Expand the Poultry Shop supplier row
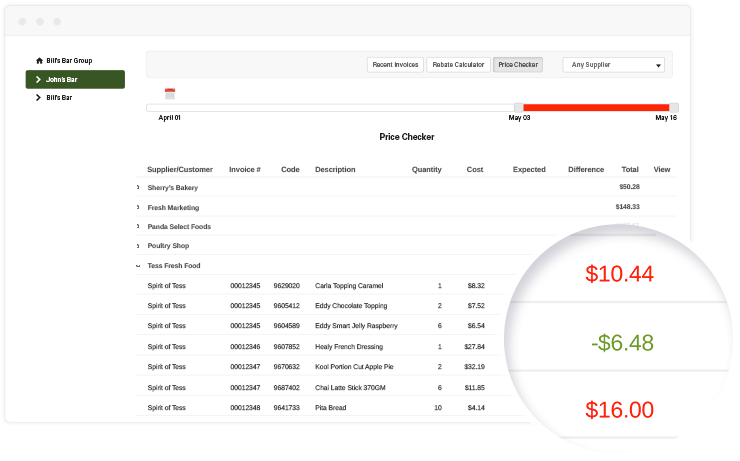 point(138,246)
